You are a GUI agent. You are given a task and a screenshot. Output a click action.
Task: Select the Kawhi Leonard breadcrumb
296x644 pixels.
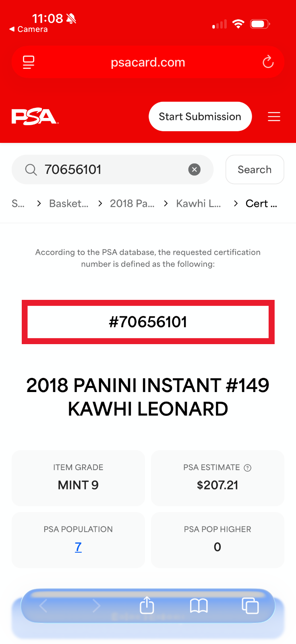198,204
